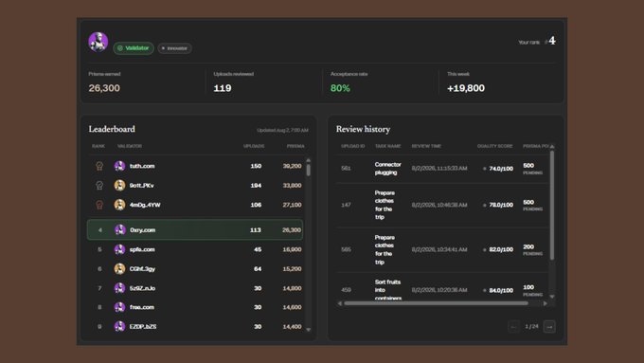Image resolution: width=644 pixels, height=363 pixels.
Task: Click the avatar of 4mDg..4YW
Action: [x=119, y=205]
